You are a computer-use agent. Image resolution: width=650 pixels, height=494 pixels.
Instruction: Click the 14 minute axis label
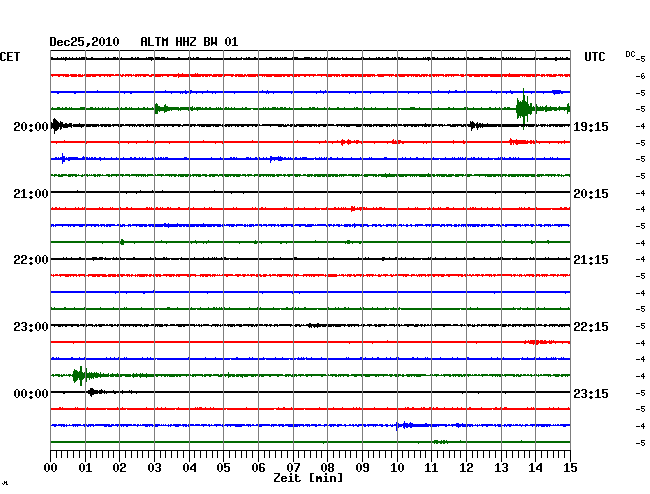coord(535,468)
